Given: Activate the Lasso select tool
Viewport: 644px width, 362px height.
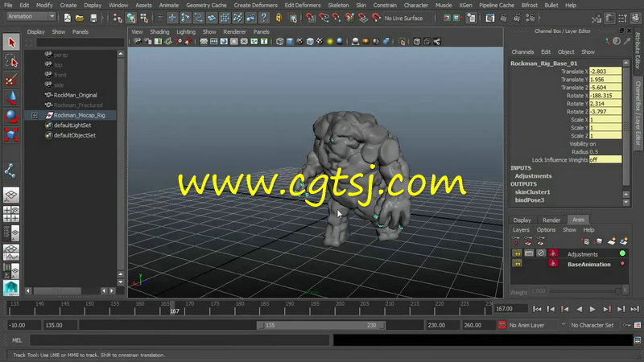Looking at the screenshot, I should click(x=11, y=62).
